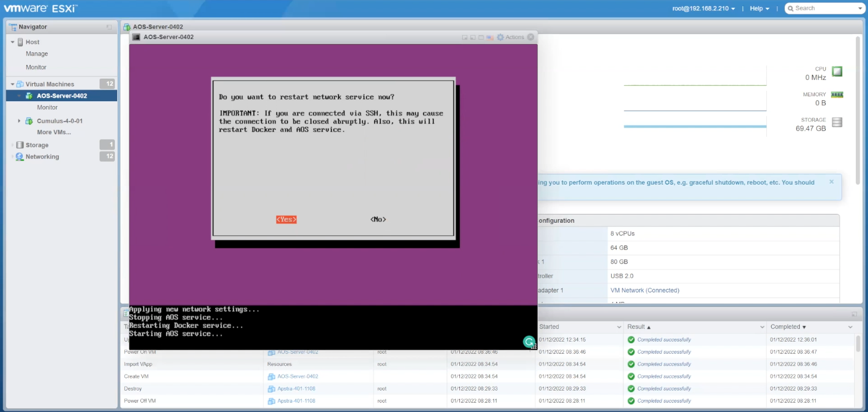Click the AOS-Server-0402 page title VM icon
This screenshot has width=868, height=412.
127,26
